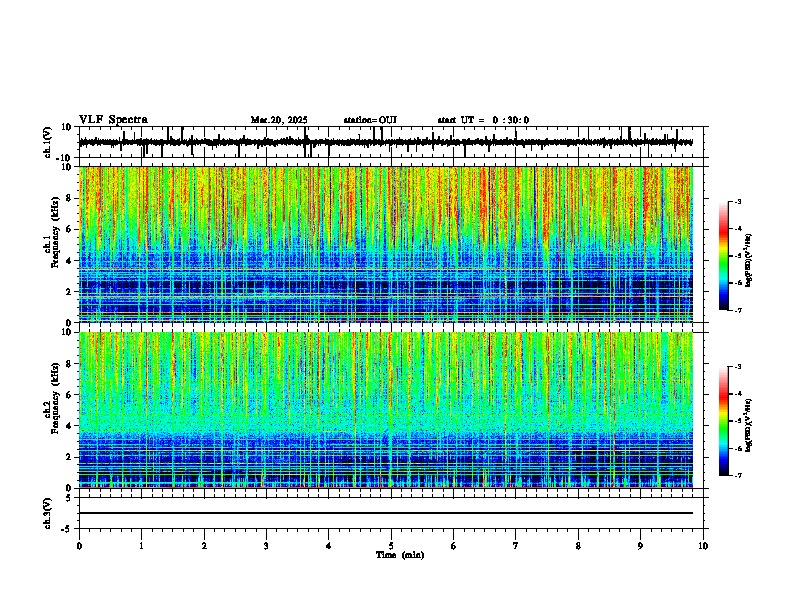Click the ch.2 spectrogram colorbar
The width and height of the screenshot is (792, 612).
724,421
